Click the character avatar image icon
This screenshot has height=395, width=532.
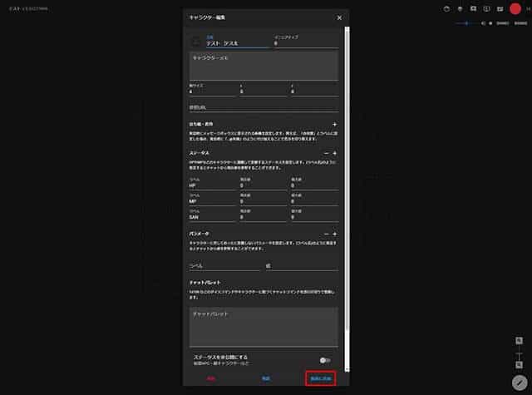(x=196, y=40)
